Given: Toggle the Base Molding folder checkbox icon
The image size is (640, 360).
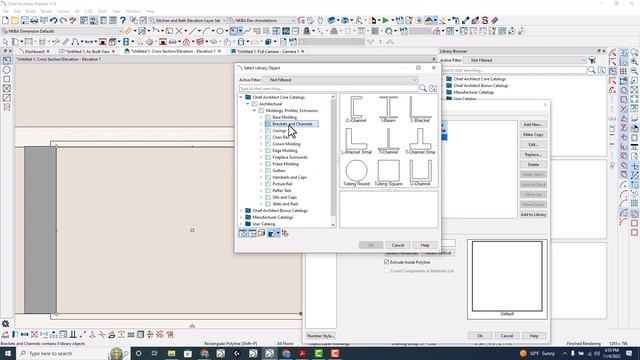Looking at the screenshot, I should tap(268, 117).
